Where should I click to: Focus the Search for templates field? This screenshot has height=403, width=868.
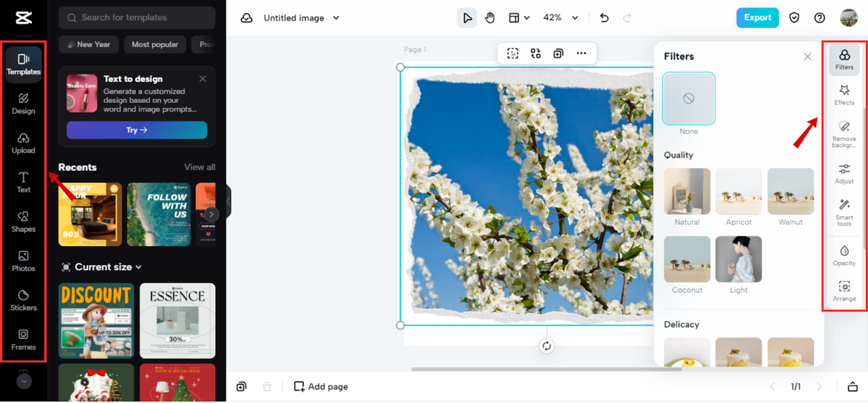(x=137, y=18)
